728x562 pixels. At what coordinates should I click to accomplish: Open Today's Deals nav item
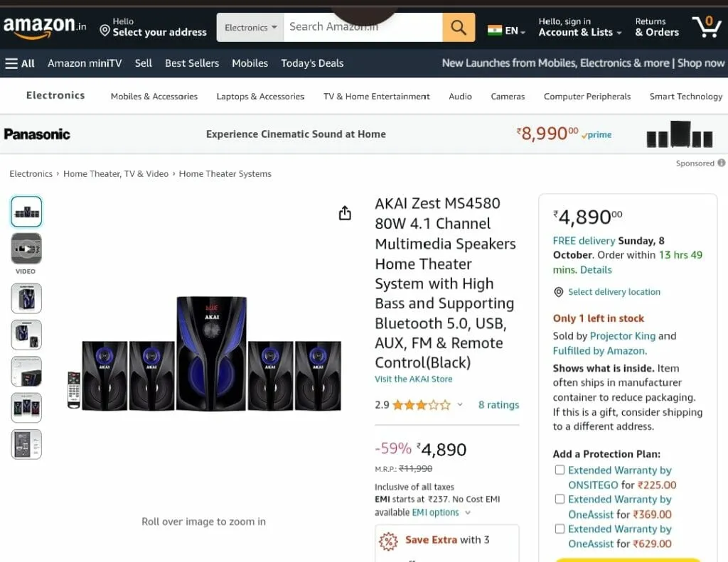pos(312,63)
